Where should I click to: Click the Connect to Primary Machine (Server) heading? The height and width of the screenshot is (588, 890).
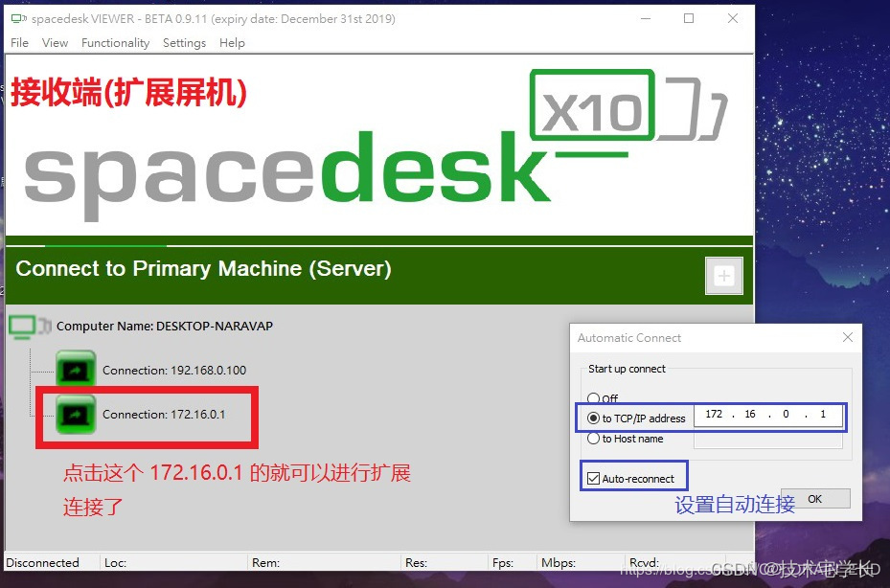coord(203,269)
